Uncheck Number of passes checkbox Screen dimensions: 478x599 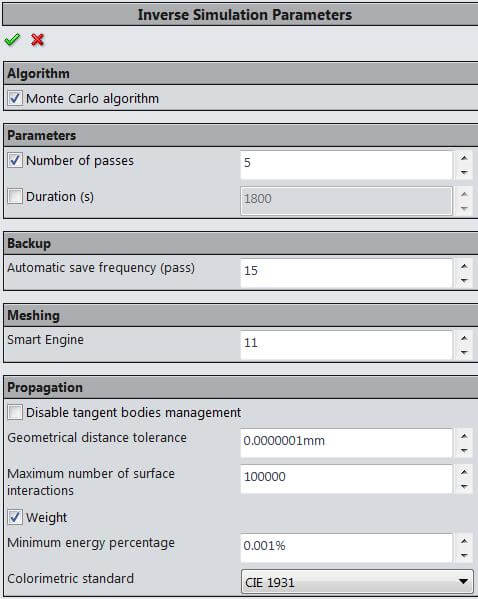pos(15,160)
